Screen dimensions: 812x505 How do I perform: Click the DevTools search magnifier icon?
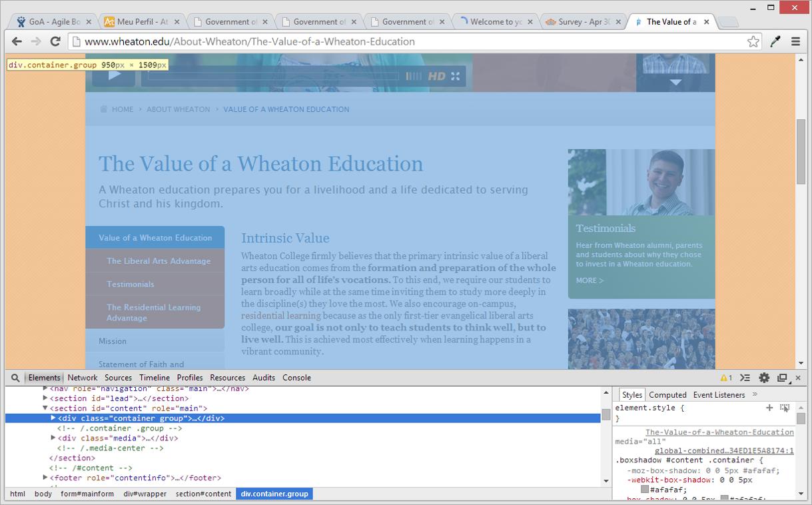click(x=15, y=378)
